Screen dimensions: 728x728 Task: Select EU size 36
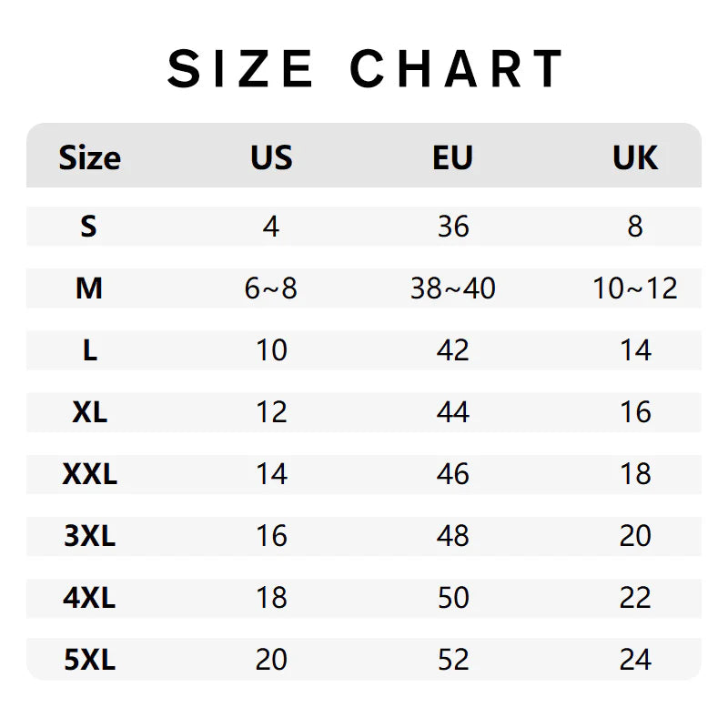[x=452, y=226]
